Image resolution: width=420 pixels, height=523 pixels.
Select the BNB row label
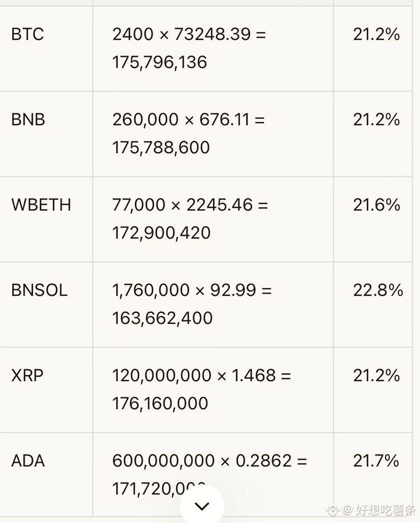pyautogui.click(x=28, y=120)
